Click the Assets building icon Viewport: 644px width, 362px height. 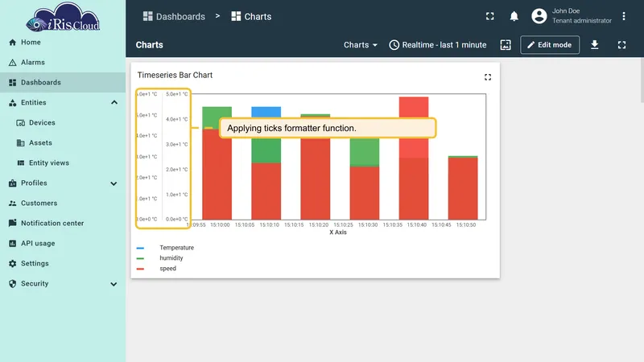pos(21,143)
